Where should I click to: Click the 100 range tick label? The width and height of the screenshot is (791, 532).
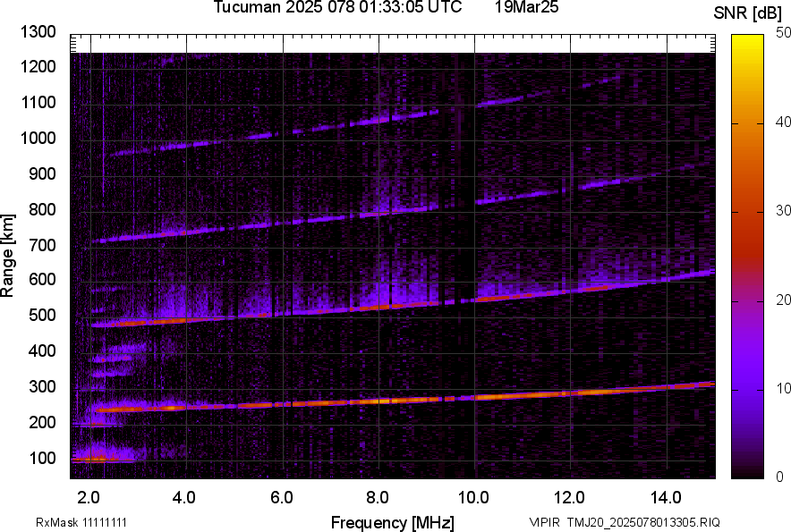43,459
